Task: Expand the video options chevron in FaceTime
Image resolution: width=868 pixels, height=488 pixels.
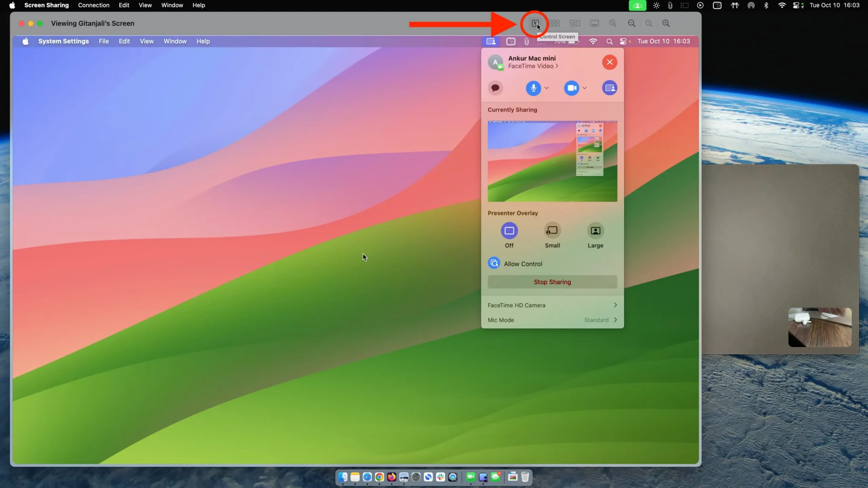Action: tap(584, 87)
